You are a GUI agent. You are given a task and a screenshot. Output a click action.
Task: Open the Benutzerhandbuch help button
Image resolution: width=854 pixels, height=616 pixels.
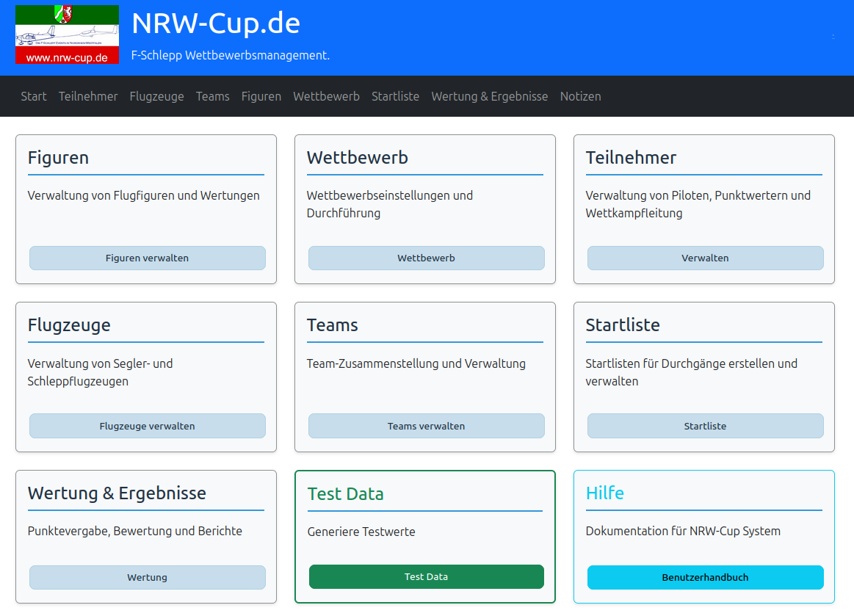pyautogui.click(x=705, y=577)
